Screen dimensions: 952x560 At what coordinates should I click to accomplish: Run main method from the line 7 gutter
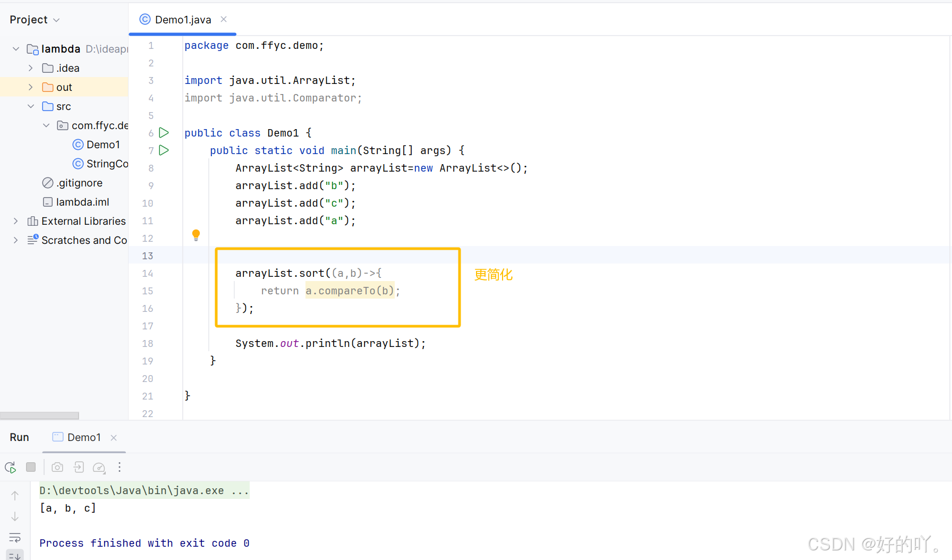tap(164, 150)
